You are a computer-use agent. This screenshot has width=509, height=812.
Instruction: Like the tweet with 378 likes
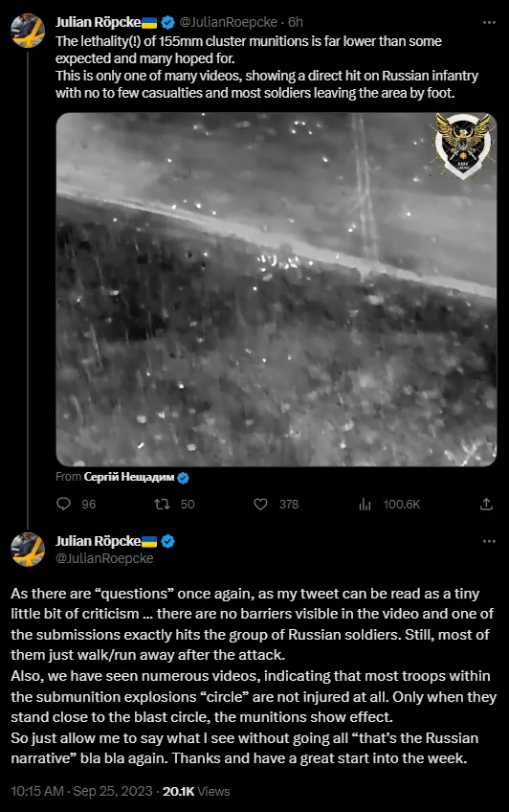(260, 504)
